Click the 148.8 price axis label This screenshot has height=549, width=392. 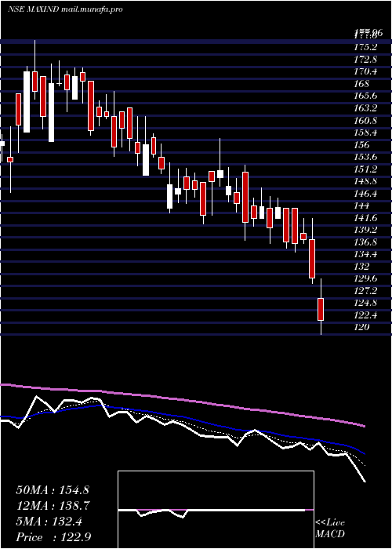pyautogui.click(x=365, y=181)
